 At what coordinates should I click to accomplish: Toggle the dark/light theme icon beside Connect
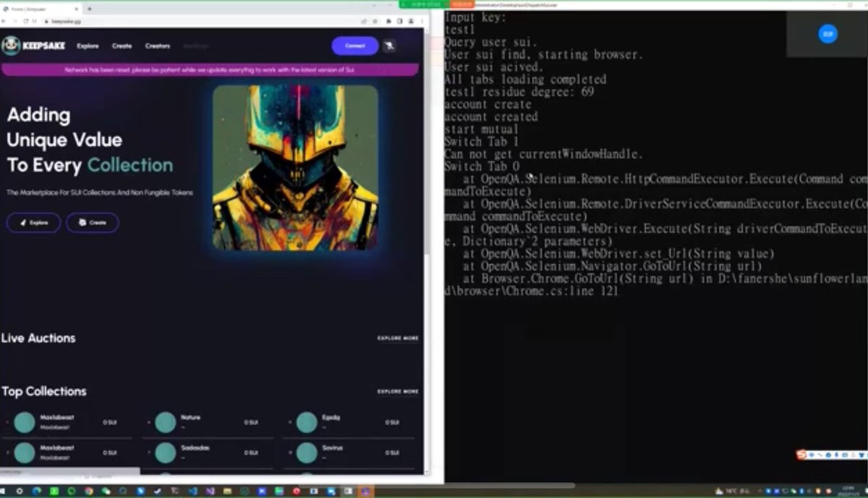tap(390, 46)
